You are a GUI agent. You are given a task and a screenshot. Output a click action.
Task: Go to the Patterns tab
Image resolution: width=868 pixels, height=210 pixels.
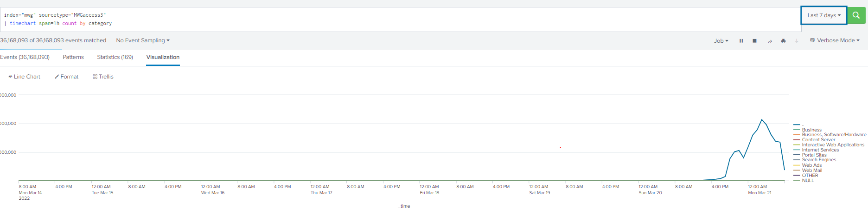point(73,57)
